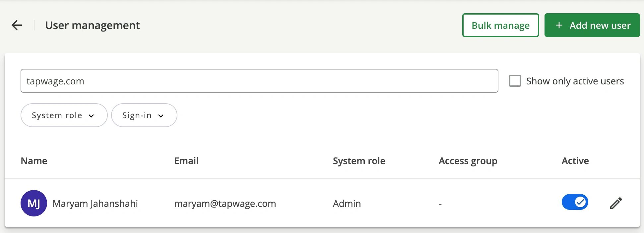Click the chevron on System role filter

[92, 116]
